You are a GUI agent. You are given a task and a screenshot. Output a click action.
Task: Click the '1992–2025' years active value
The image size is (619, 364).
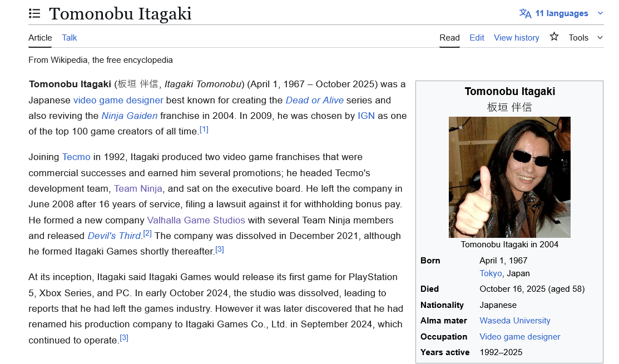click(x=501, y=352)
